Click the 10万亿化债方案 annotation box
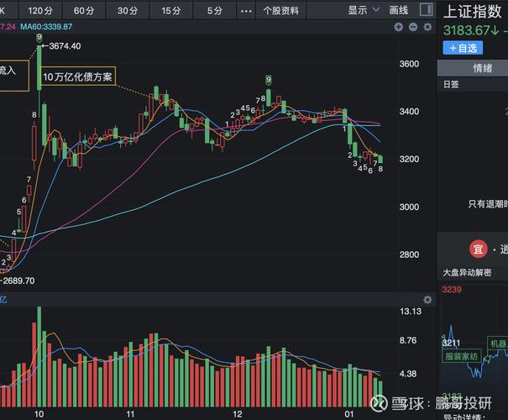This screenshot has height=420, width=508. tap(78, 76)
